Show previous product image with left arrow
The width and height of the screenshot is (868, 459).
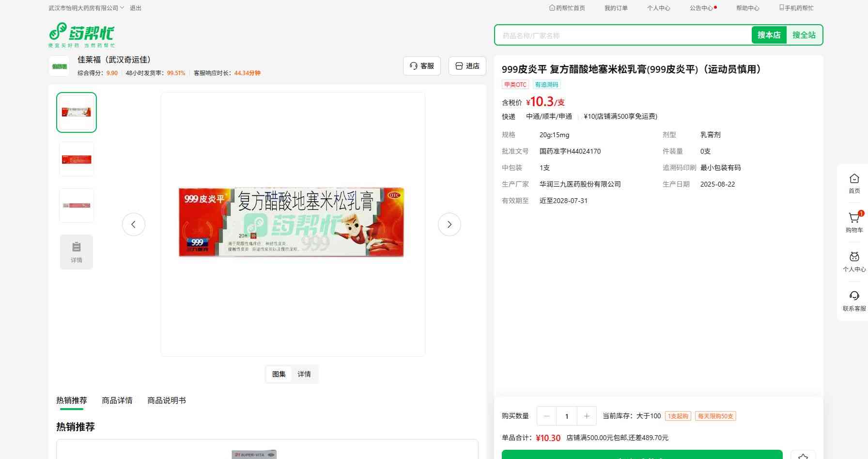(133, 224)
